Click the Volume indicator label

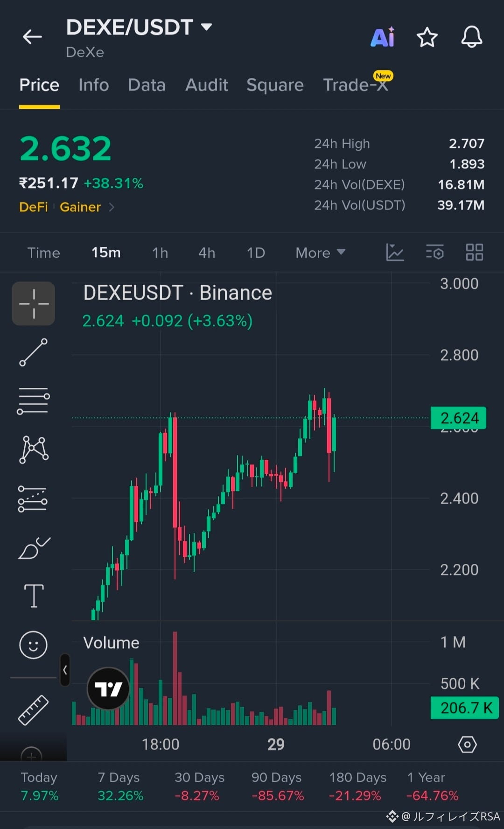(111, 643)
